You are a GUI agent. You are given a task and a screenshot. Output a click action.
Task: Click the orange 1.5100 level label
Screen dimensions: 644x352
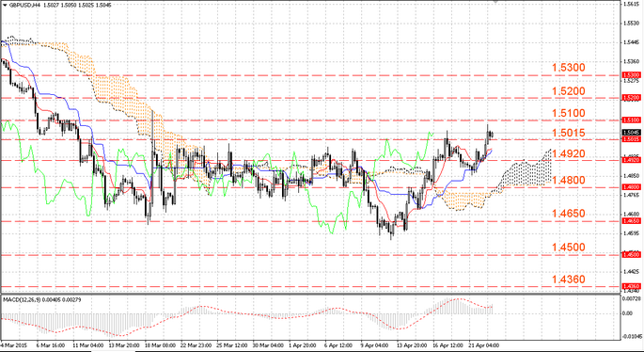pos(569,113)
